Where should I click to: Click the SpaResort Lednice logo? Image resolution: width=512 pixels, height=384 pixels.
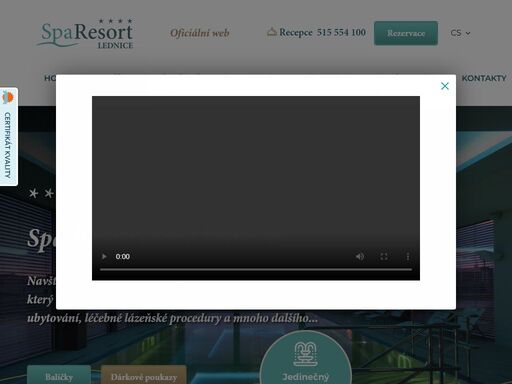click(x=85, y=33)
